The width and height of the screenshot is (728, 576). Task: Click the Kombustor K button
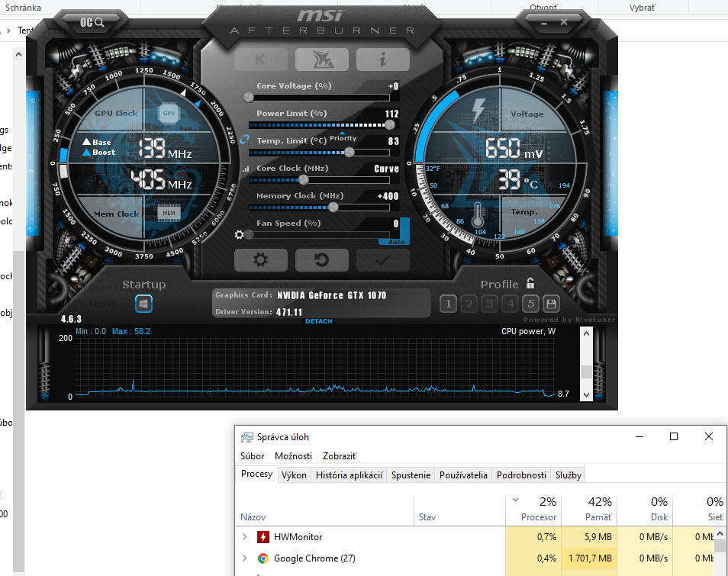pos(260,60)
